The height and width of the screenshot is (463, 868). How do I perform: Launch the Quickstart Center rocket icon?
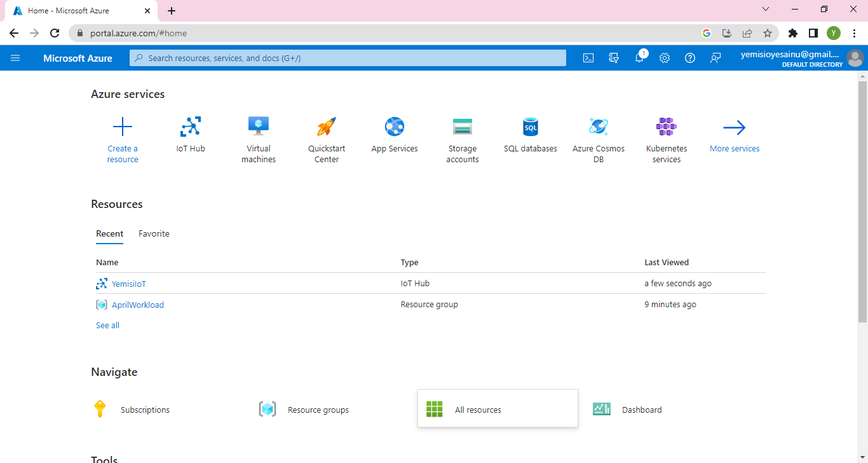tap(327, 127)
